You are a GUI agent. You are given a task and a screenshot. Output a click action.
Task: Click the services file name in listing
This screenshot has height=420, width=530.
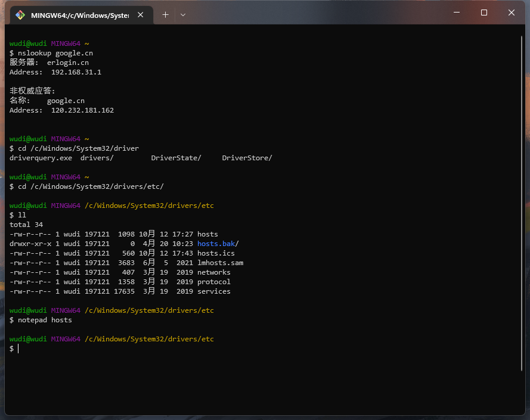tap(213, 291)
